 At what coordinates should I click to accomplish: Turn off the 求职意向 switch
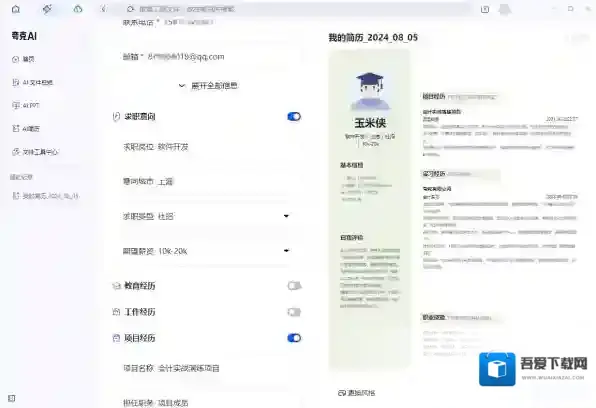coord(294,116)
